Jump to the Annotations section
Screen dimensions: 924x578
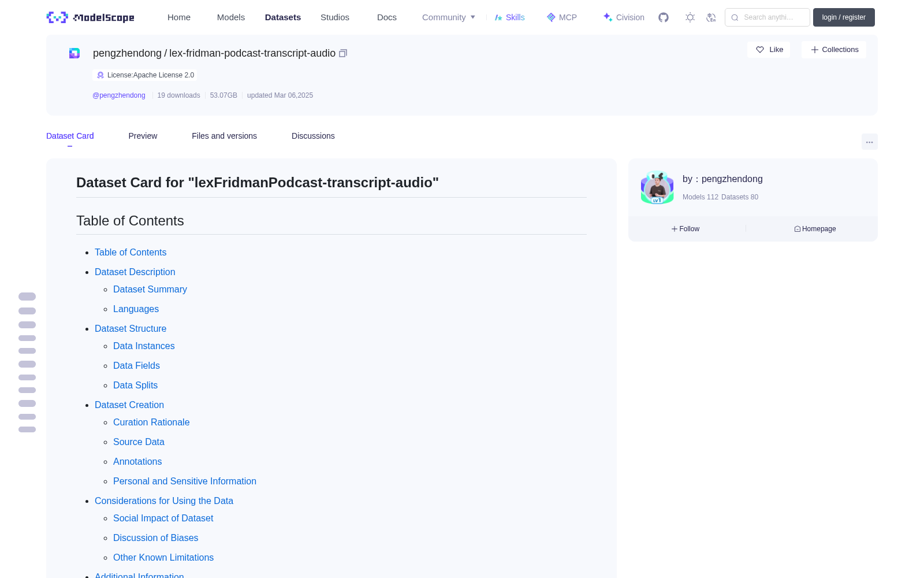(137, 461)
